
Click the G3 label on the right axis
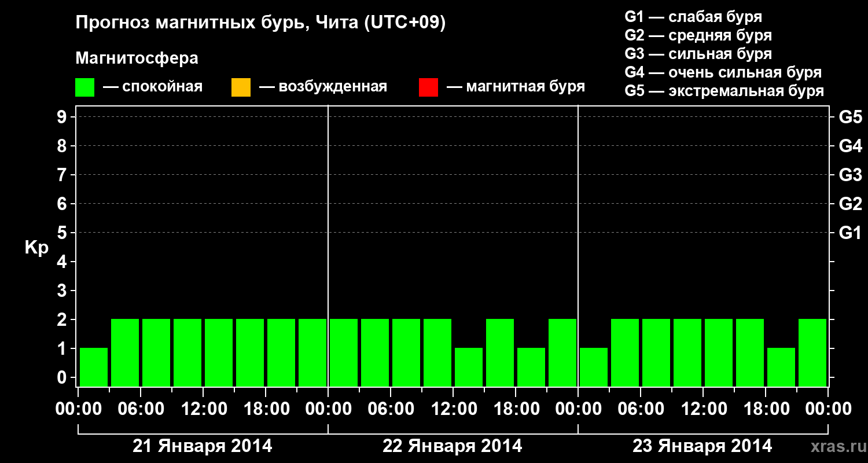[x=850, y=175]
